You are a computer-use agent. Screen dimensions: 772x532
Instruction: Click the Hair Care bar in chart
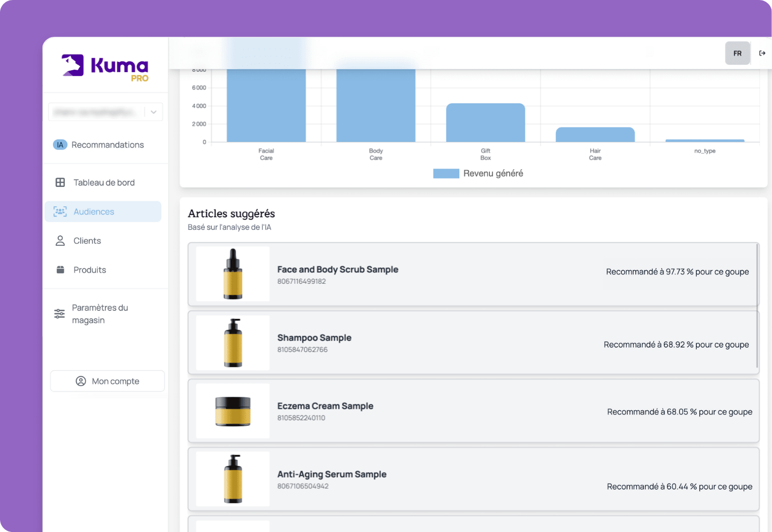click(x=595, y=135)
